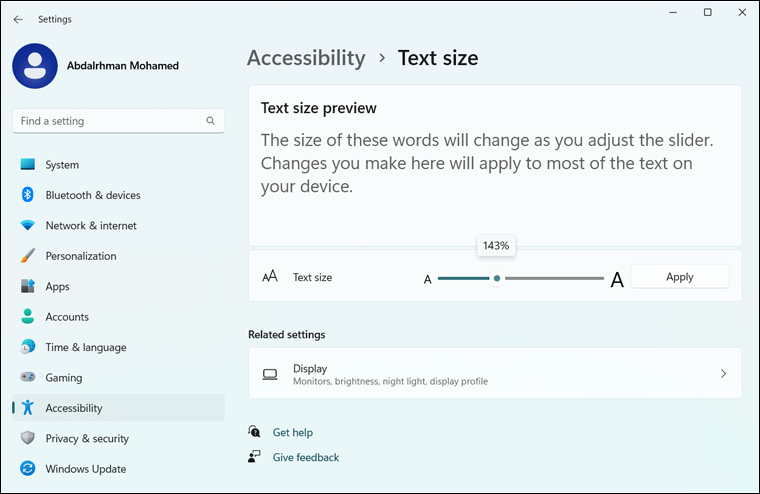Viewport: 760px width, 494px height.
Task: Select the Gaming controller icon
Action: (27, 378)
